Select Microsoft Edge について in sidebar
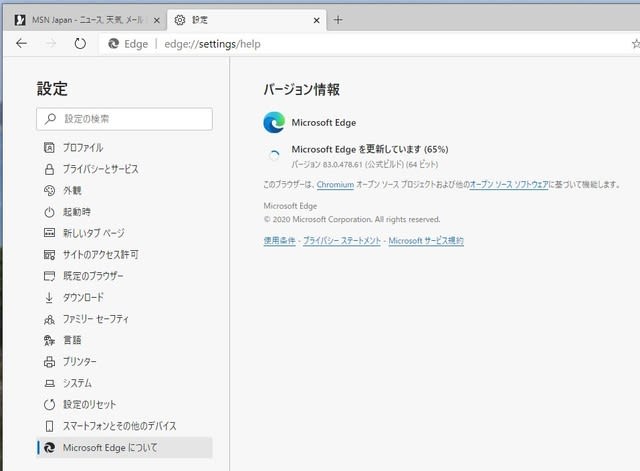640x471 pixels. (124, 447)
